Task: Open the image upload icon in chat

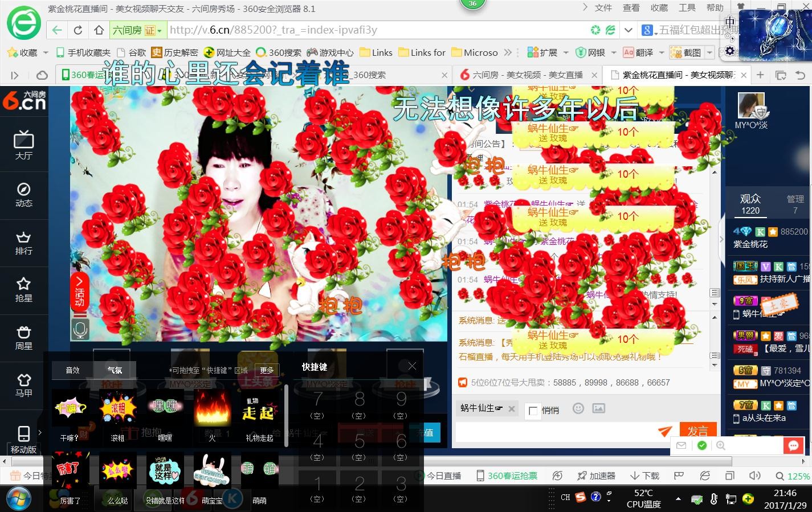Action: (x=598, y=408)
